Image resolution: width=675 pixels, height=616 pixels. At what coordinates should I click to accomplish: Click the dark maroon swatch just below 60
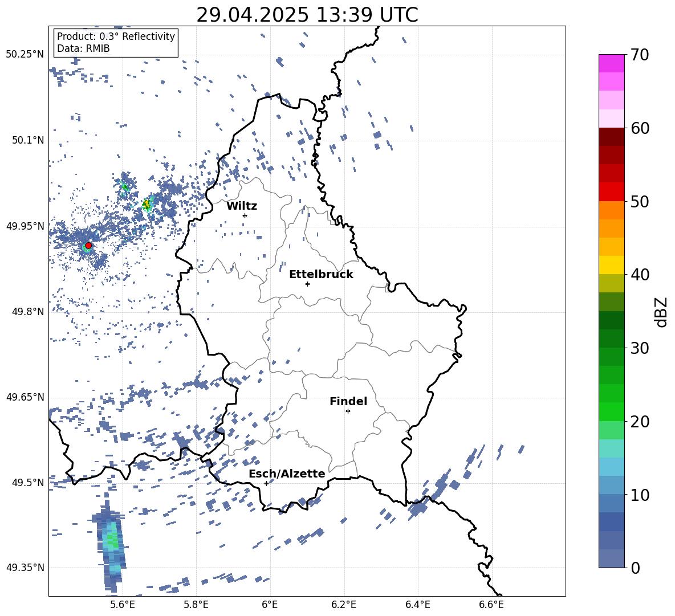click(x=612, y=137)
